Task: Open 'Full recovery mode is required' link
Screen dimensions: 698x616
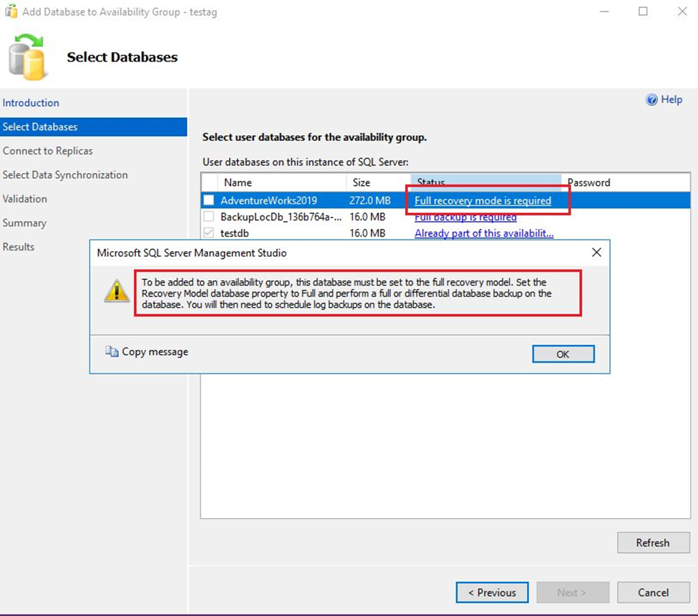Action: [x=483, y=201]
